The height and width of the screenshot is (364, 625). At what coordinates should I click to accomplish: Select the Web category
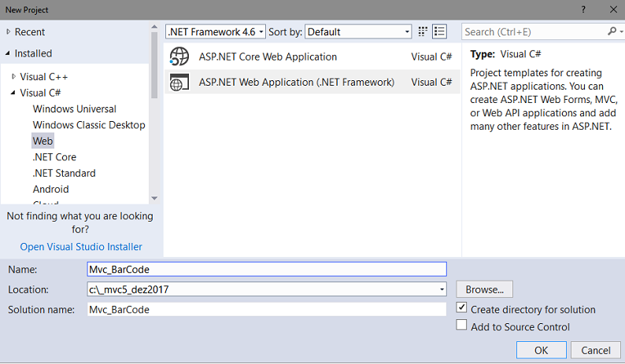pyautogui.click(x=43, y=141)
